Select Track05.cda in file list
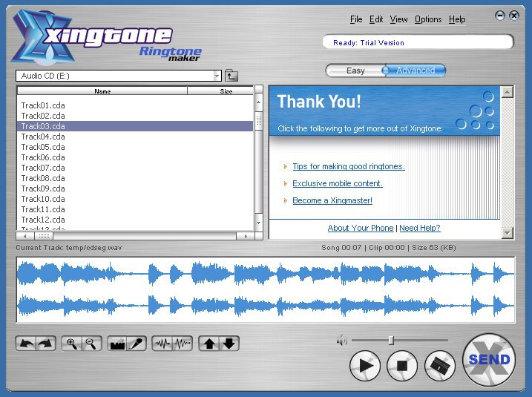 135,147
